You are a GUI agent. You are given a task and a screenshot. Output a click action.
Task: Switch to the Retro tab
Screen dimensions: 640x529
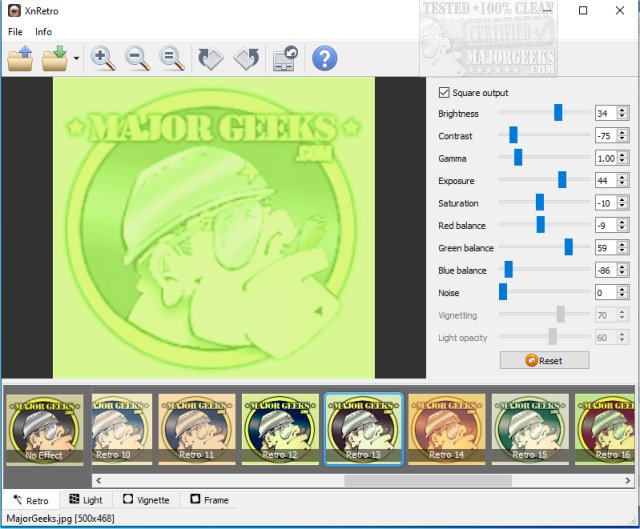pos(31,500)
